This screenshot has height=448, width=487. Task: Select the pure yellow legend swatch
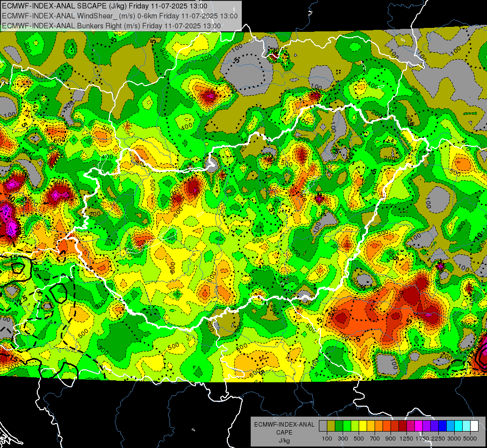click(x=363, y=426)
